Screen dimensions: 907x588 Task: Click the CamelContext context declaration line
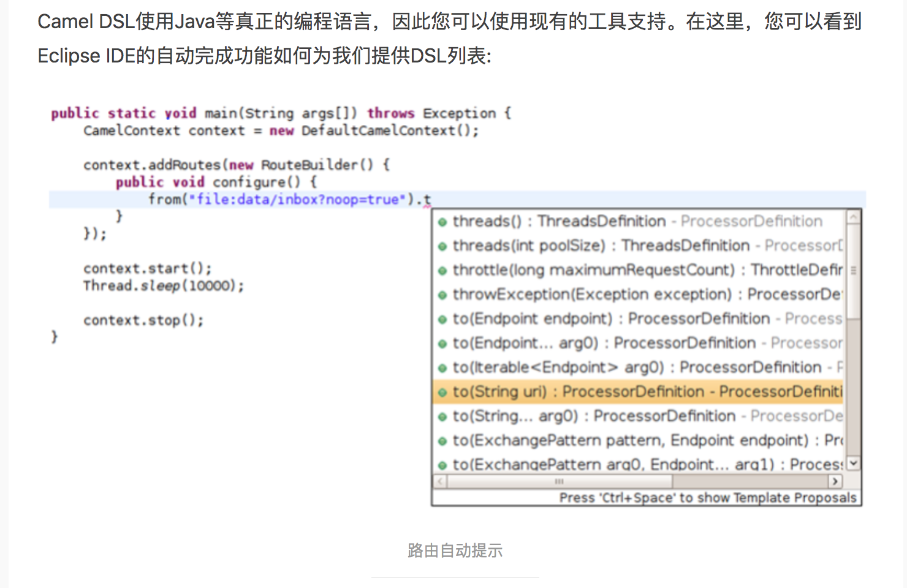tap(281, 130)
